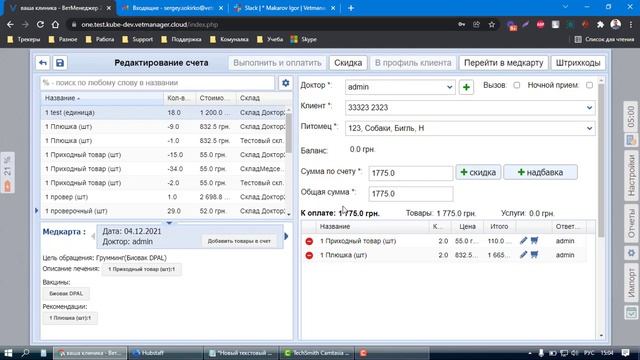Focus the product search field
The height and width of the screenshot is (360, 640).
pos(158,83)
